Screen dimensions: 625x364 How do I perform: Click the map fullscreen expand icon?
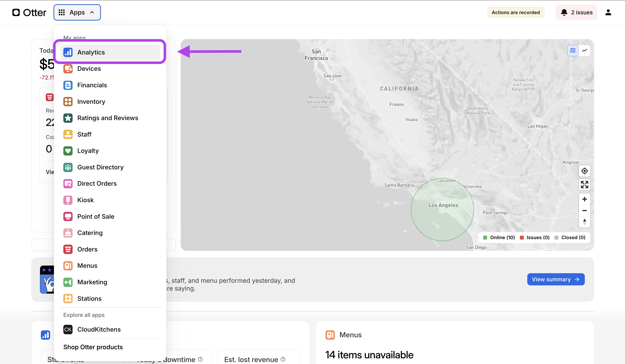pyautogui.click(x=584, y=184)
